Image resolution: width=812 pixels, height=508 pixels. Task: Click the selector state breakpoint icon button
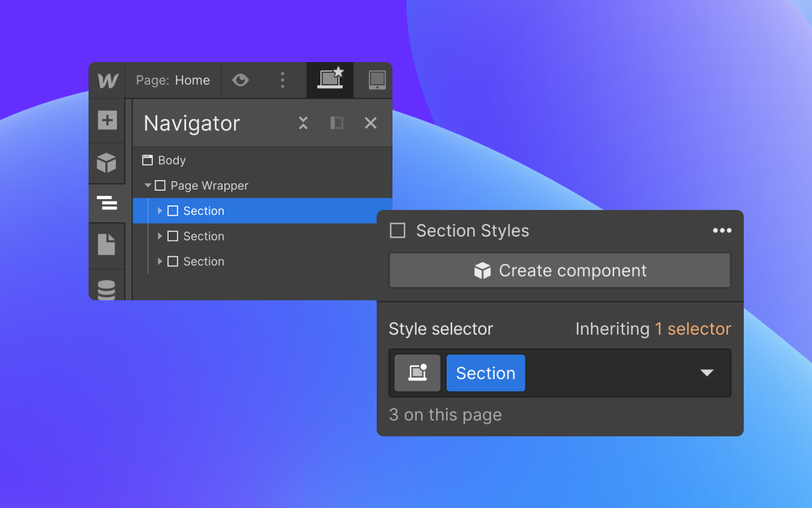(x=417, y=373)
